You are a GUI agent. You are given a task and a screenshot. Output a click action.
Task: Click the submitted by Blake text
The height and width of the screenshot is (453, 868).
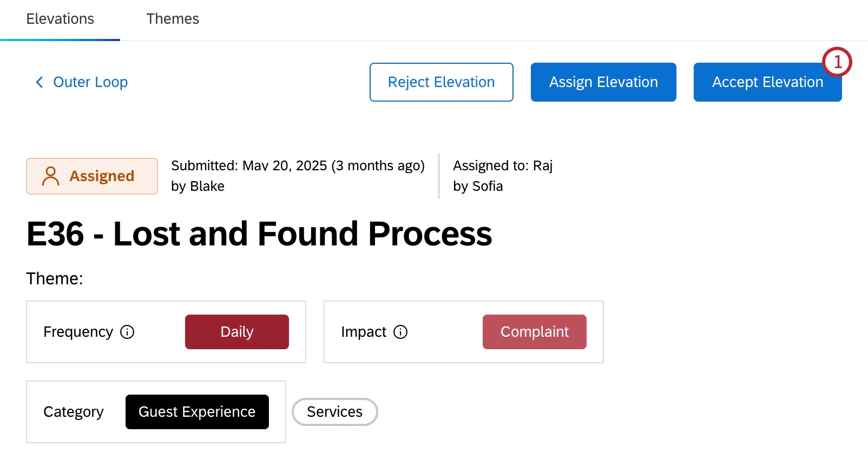[198, 186]
